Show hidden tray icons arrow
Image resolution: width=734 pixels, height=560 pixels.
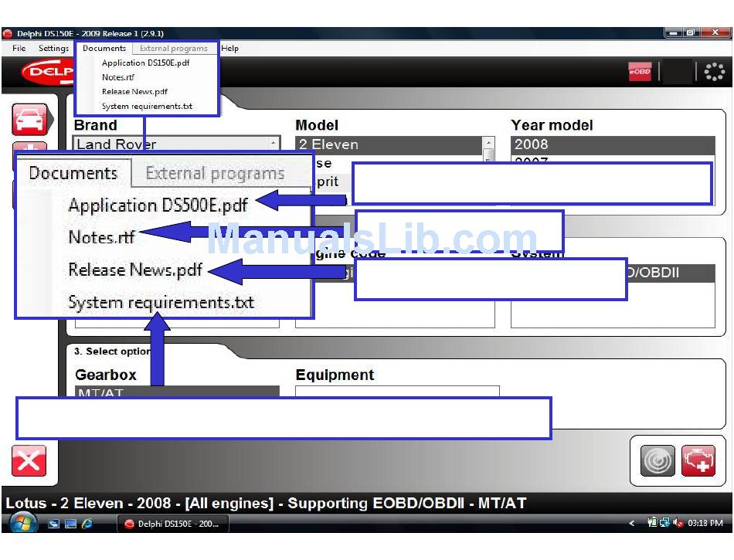(631, 524)
